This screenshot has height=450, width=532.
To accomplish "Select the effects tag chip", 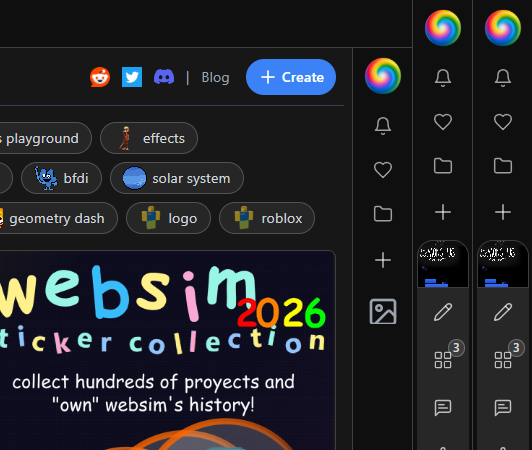I will click(149, 138).
